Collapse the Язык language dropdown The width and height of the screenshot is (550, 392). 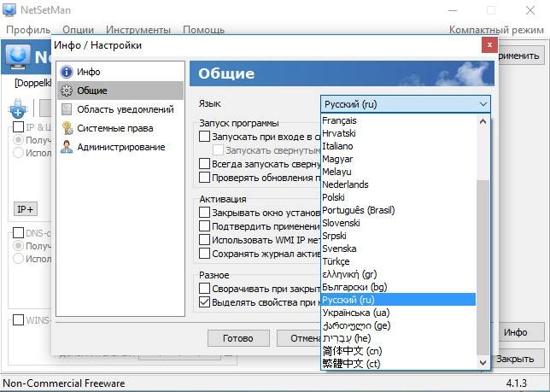483,104
